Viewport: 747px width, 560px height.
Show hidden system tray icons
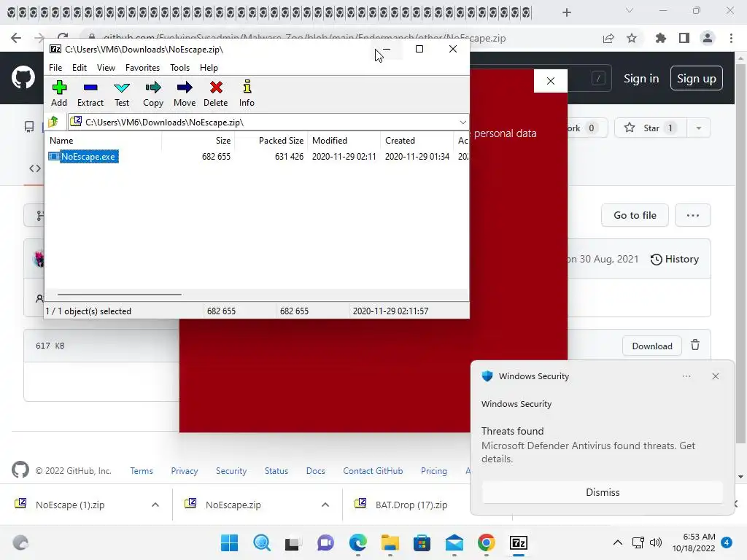tap(617, 542)
